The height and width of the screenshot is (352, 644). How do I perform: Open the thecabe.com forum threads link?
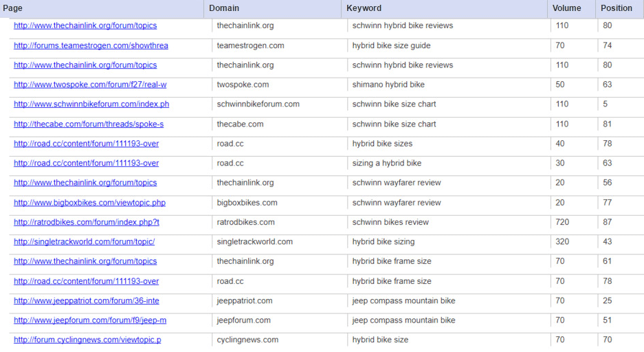point(89,124)
